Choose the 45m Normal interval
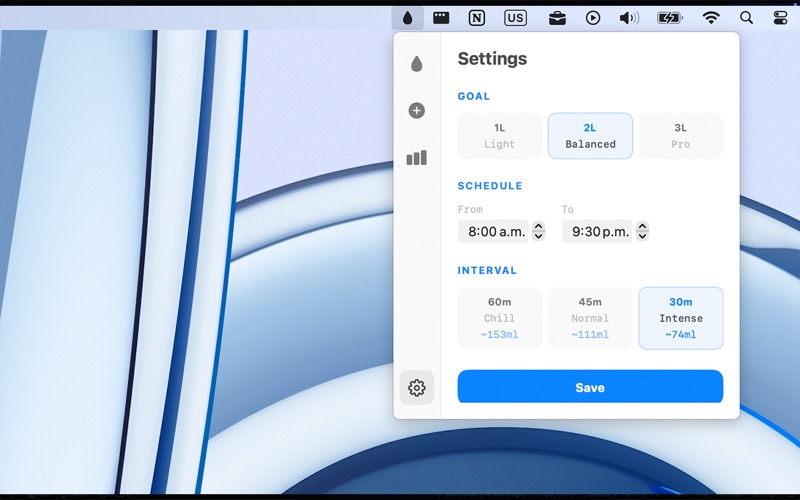Viewport: 800px width, 500px height. 590,318
